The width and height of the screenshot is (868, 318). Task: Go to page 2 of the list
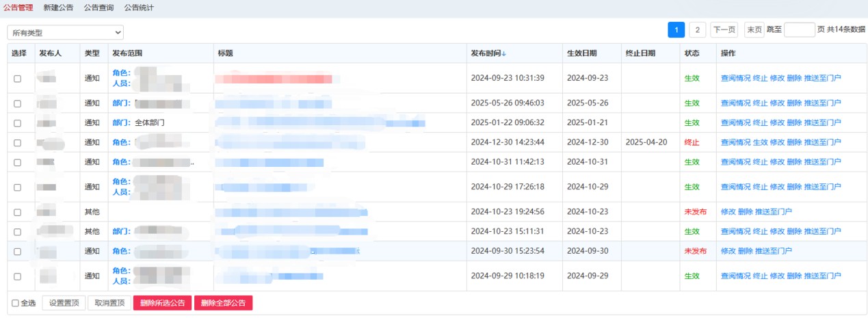tap(697, 29)
